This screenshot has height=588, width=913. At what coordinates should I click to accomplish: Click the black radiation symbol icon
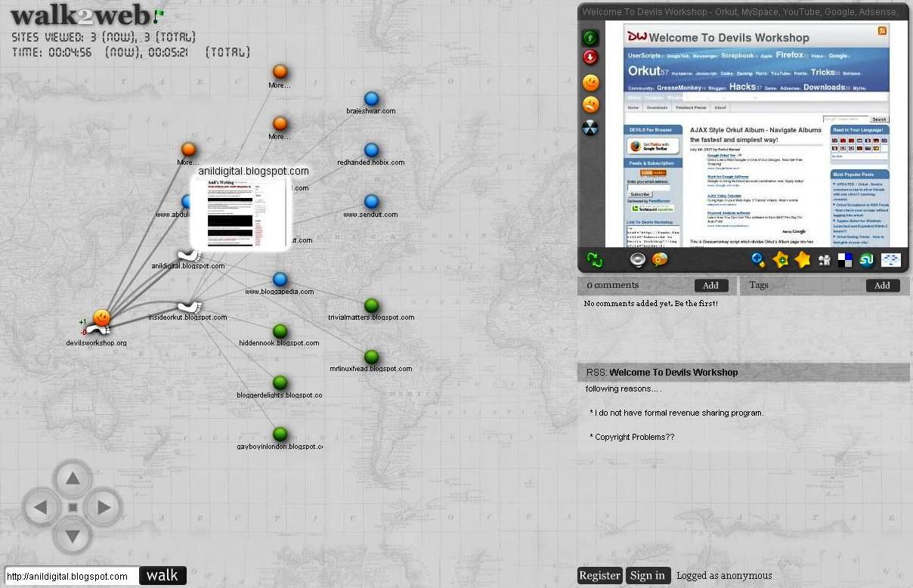coord(590,128)
